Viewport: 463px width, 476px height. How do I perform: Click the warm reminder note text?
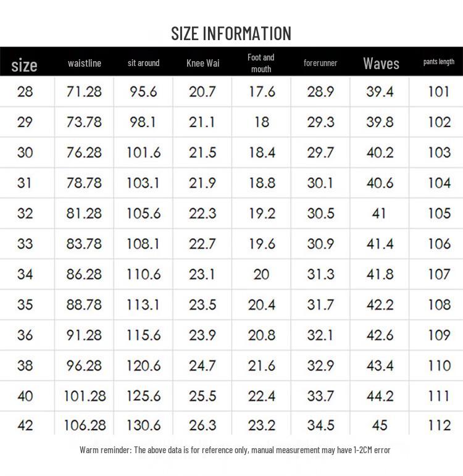(235, 450)
